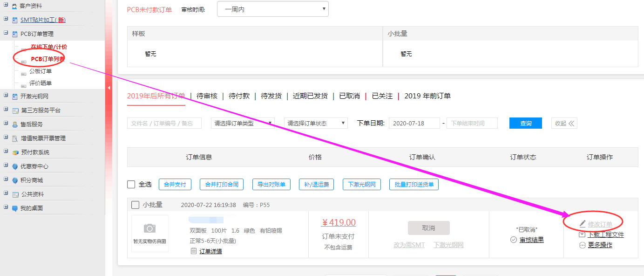Open the 请选择订单状态 dropdown
644x276 pixels.
pyautogui.click(x=316, y=123)
